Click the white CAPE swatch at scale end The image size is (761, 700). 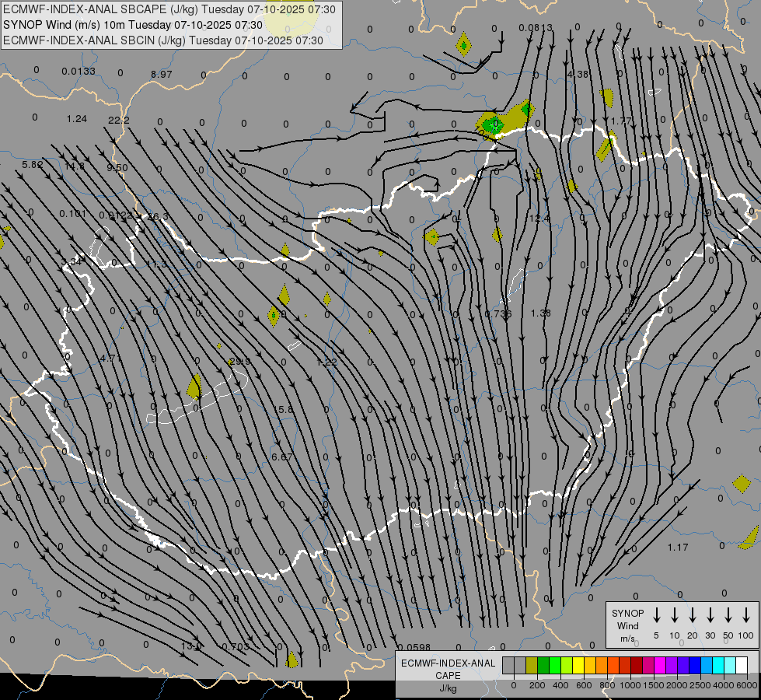coord(742,665)
